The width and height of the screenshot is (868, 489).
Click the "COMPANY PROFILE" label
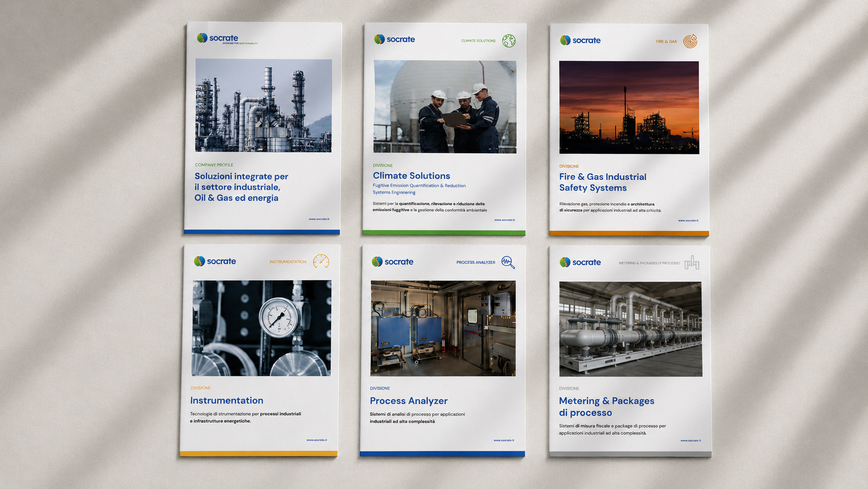click(214, 165)
